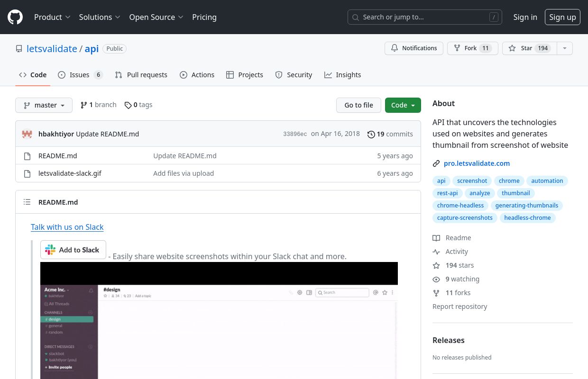The width and height of the screenshot is (588, 379).
Task: Select the analyze topic tag
Action: [x=480, y=193]
